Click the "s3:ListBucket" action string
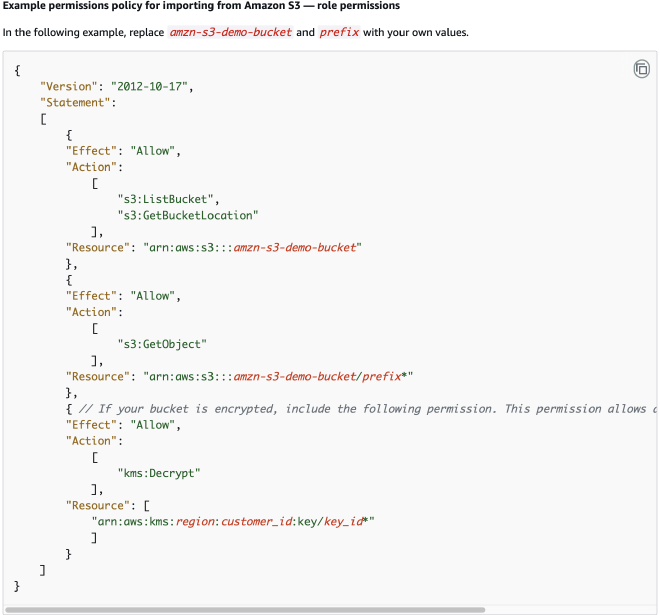The image size is (660, 615). 167,199
